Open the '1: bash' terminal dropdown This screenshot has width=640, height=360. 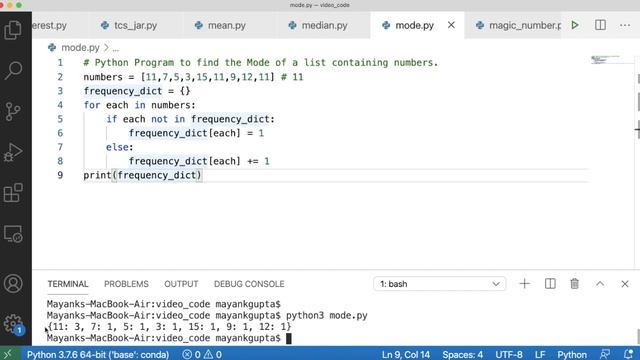pos(440,284)
